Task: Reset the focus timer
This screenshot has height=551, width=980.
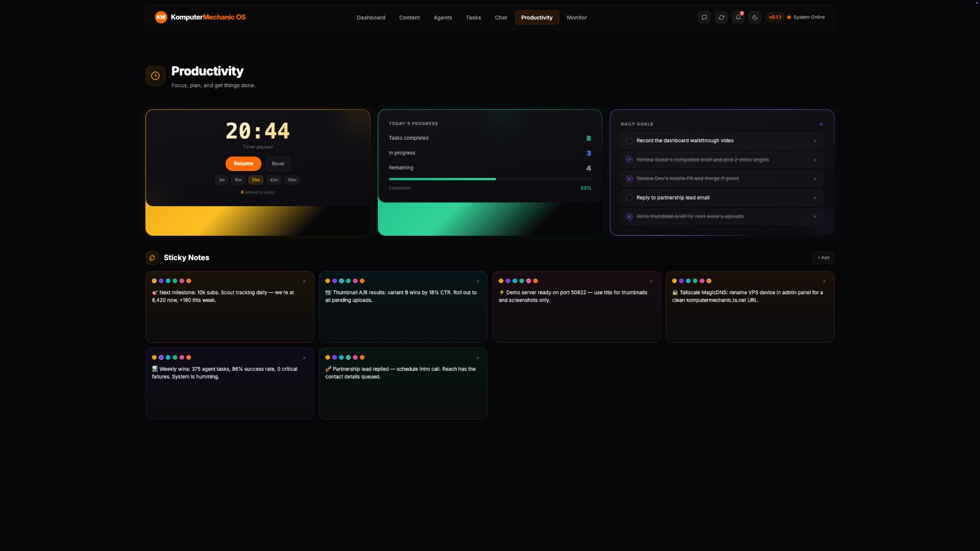Action: point(278,164)
